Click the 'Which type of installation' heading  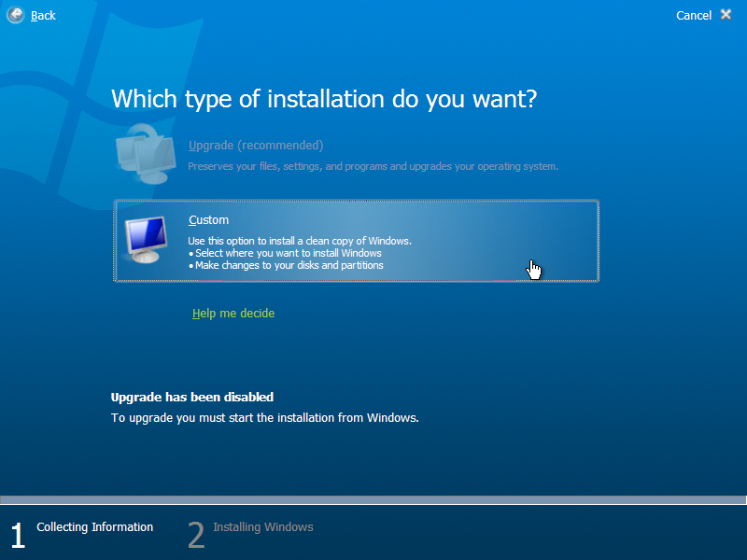pos(324,99)
